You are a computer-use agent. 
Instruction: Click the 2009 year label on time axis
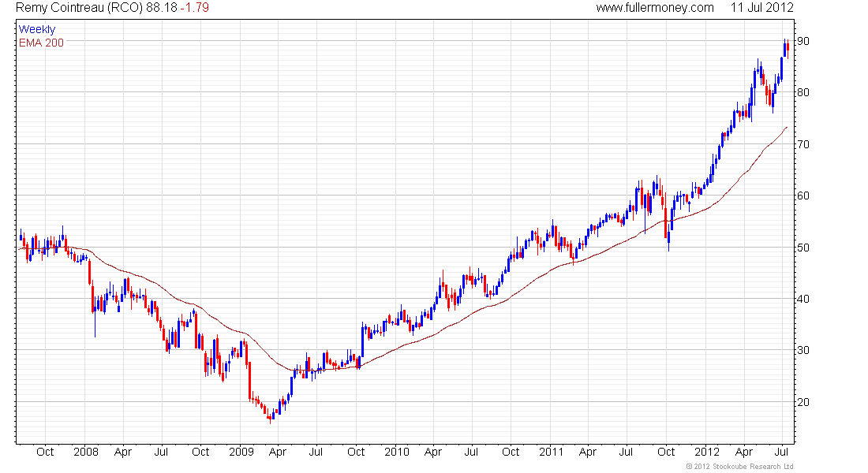point(241,452)
